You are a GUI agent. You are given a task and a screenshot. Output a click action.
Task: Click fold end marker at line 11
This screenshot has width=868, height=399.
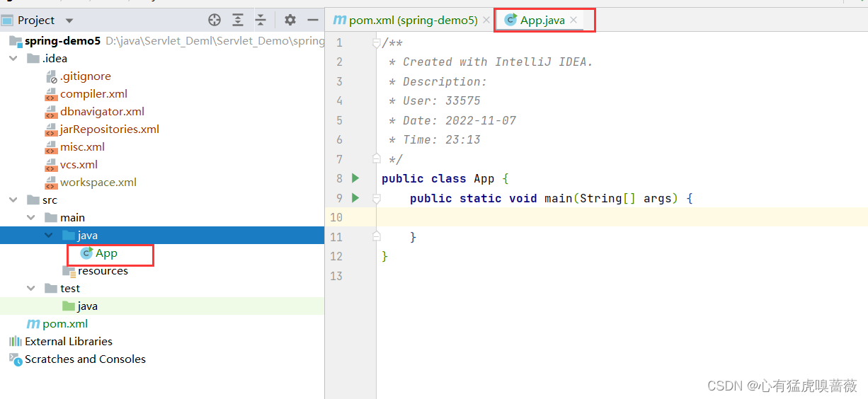tap(377, 236)
